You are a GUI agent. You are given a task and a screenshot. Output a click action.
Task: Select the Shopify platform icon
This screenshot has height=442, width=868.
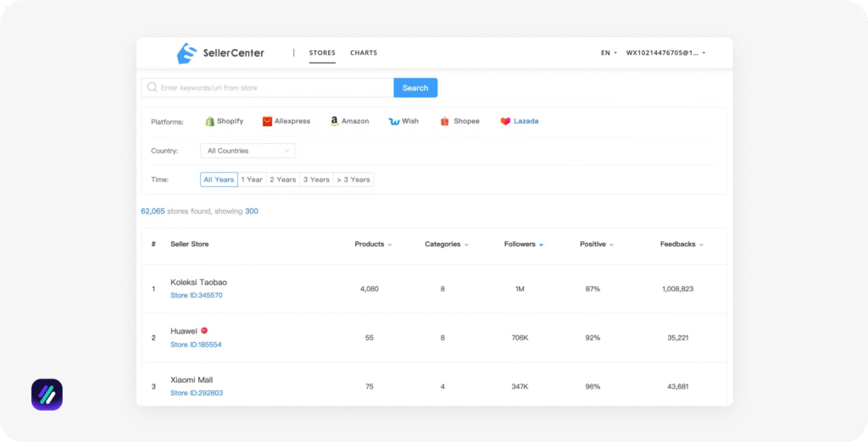(x=209, y=121)
